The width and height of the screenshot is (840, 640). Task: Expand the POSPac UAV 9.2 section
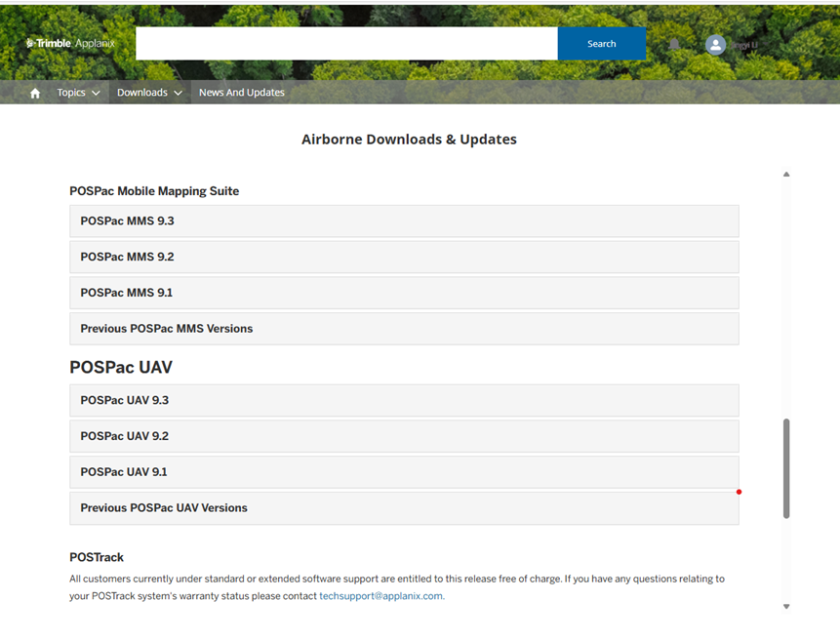click(404, 436)
